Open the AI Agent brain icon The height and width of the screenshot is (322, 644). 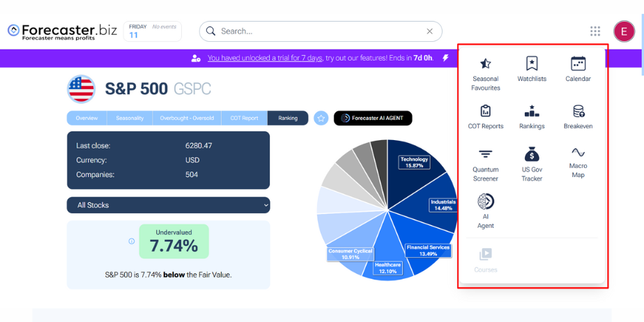[x=486, y=201]
